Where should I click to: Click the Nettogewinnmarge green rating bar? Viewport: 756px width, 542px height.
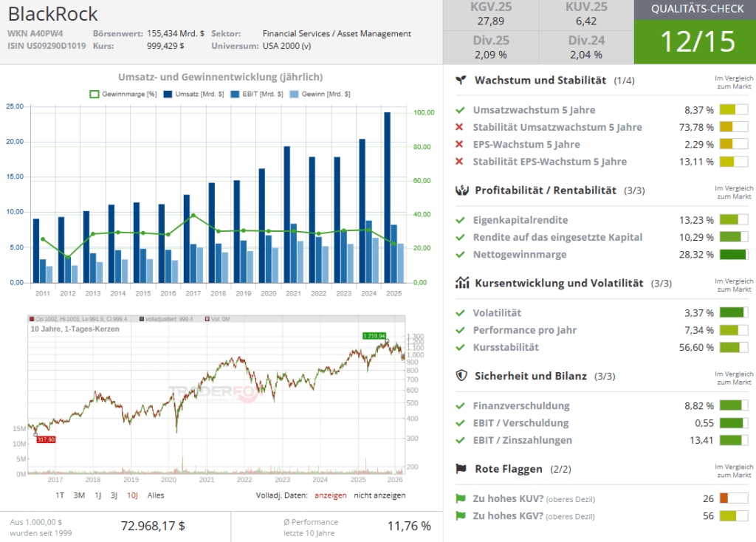[733, 255]
